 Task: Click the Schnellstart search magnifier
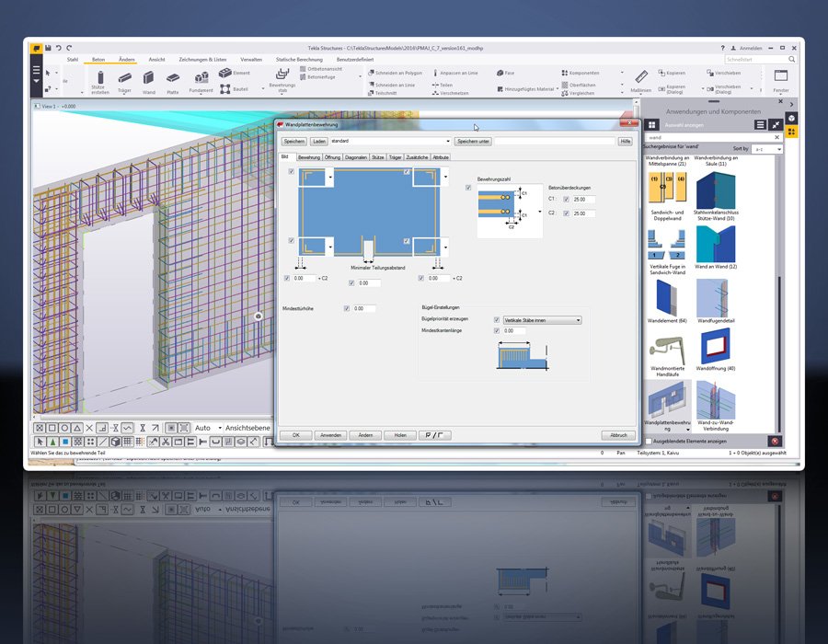coord(791,60)
